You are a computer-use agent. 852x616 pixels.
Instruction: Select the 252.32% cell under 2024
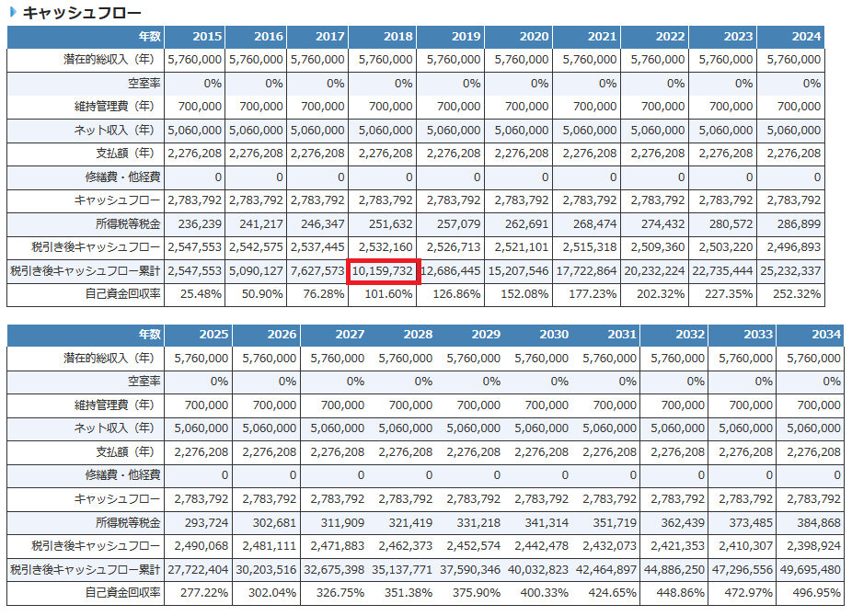tap(790, 294)
